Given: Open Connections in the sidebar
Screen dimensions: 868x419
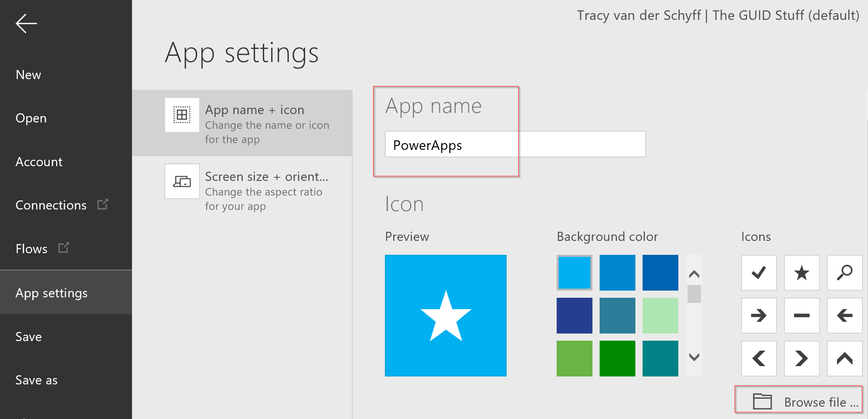Looking at the screenshot, I should coord(51,205).
